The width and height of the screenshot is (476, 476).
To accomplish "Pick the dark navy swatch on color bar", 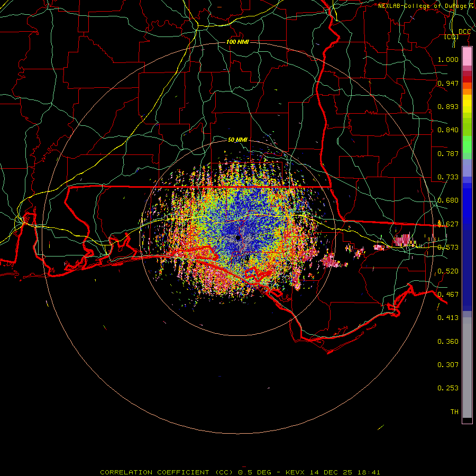I will point(467,267).
